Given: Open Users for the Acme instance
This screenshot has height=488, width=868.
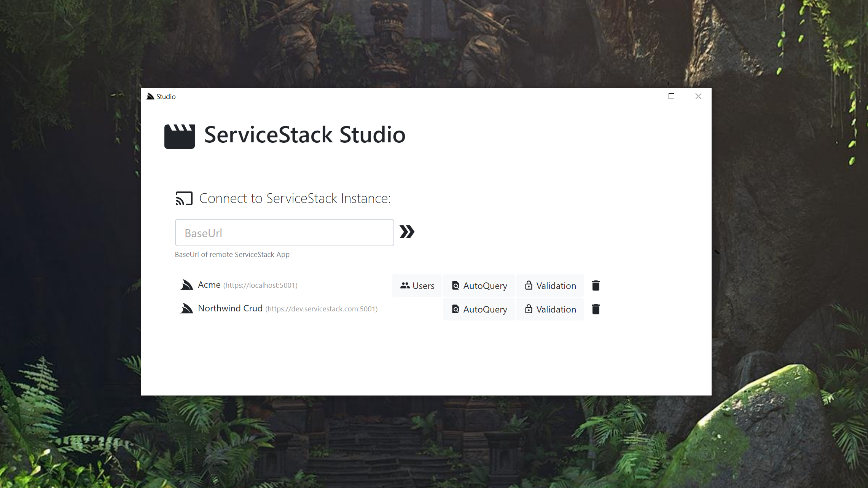Looking at the screenshot, I should pyautogui.click(x=417, y=285).
